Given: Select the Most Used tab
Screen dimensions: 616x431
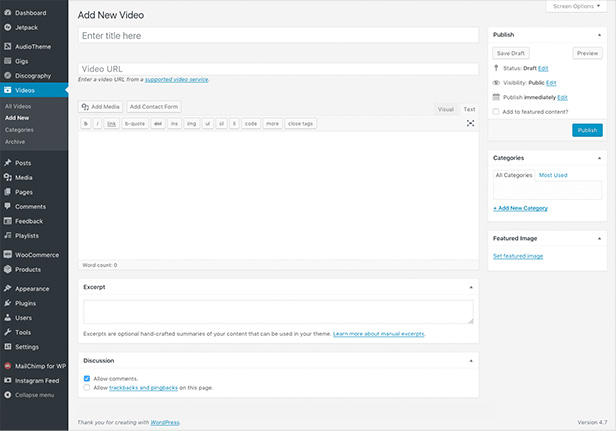Looking at the screenshot, I should point(553,175).
